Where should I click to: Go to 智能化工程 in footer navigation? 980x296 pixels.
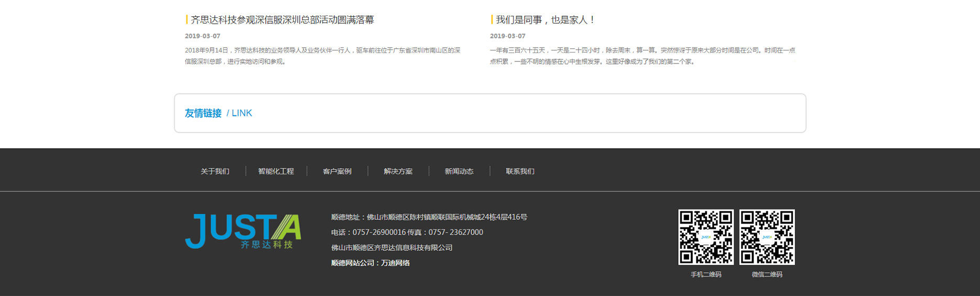[x=276, y=171]
